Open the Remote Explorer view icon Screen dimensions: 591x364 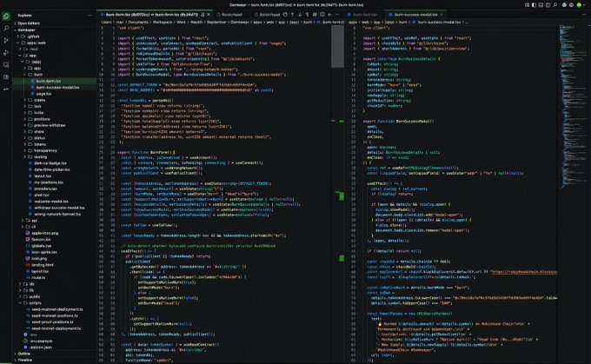[6, 65]
